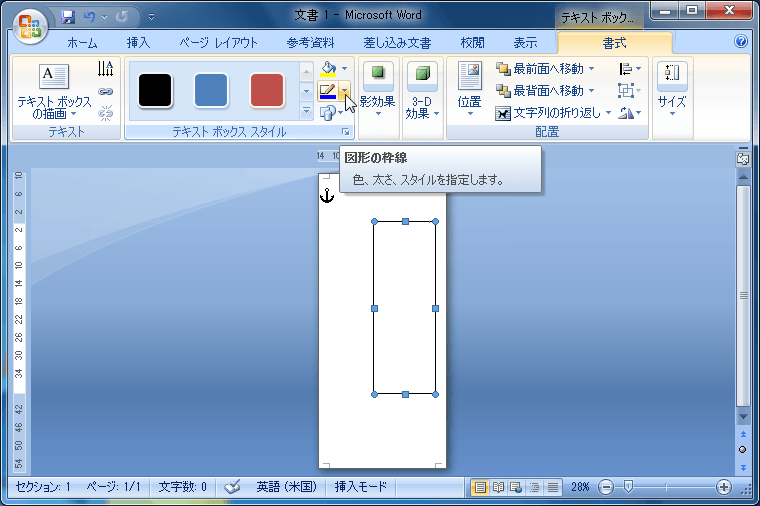The height and width of the screenshot is (506, 760).
Task: Open the 最前面へ移動 dropdown arrow
Action: 591,69
